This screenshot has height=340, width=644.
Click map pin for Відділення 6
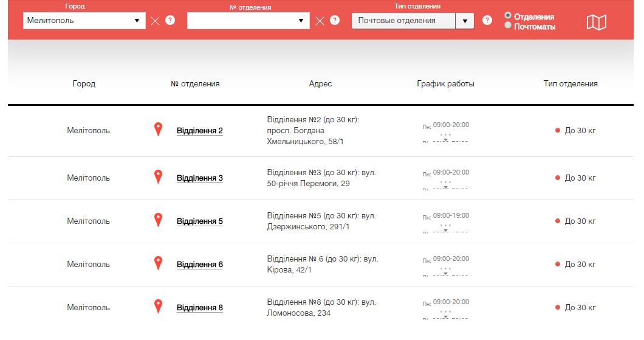pyautogui.click(x=158, y=263)
